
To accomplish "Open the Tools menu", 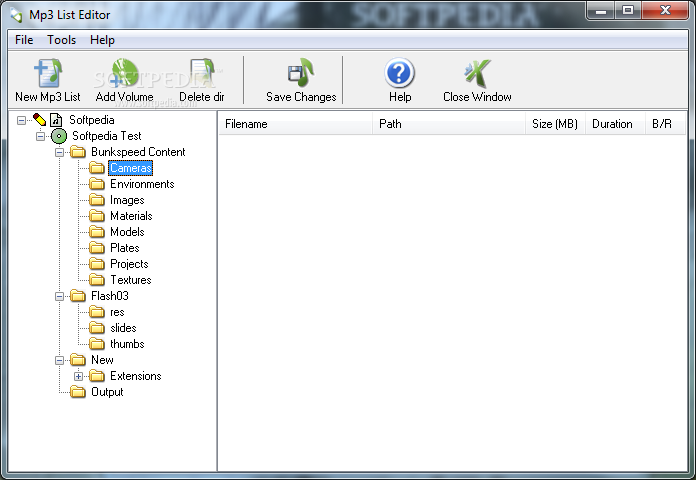I will pyautogui.click(x=62, y=40).
